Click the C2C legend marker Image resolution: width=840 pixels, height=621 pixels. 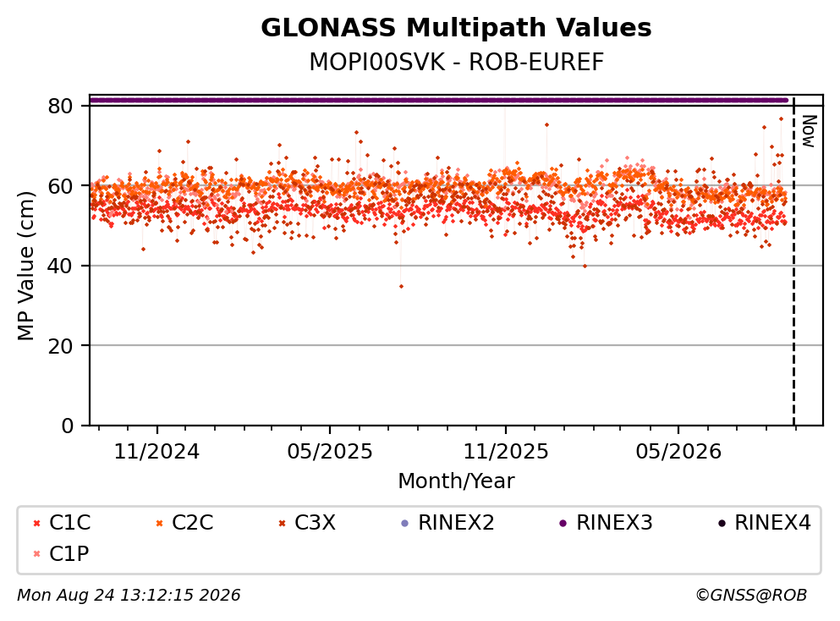[x=159, y=524]
